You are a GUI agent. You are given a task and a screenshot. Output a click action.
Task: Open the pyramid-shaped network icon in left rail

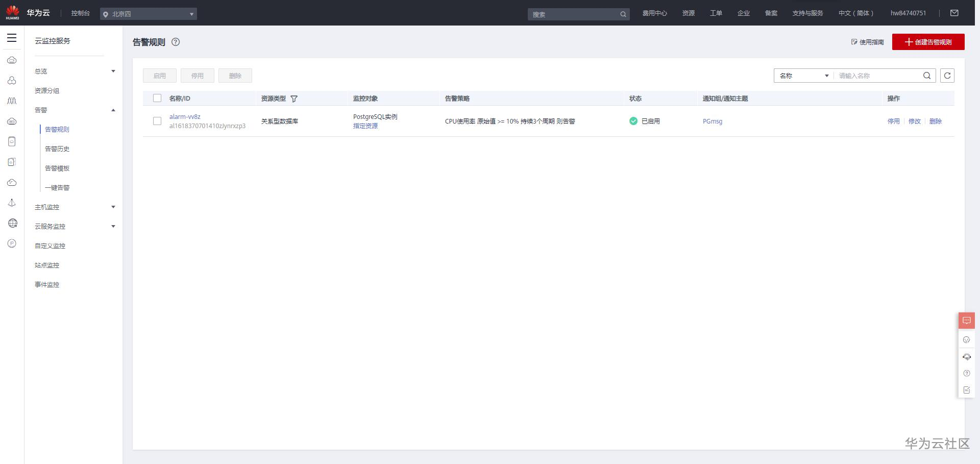(x=12, y=203)
